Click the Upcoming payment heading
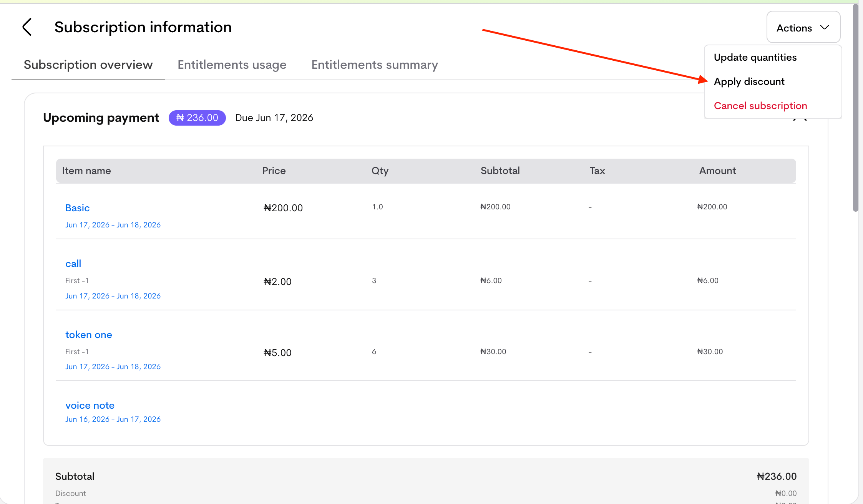The height and width of the screenshot is (504, 863). tap(101, 118)
